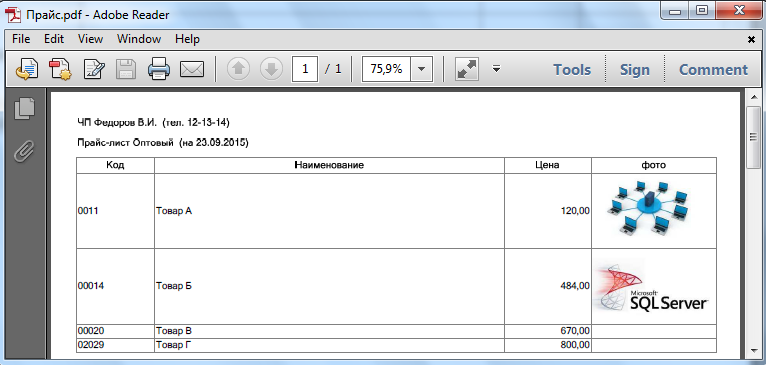Click the price '800,00'
Screen dimensions: 766x365
[575, 345]
